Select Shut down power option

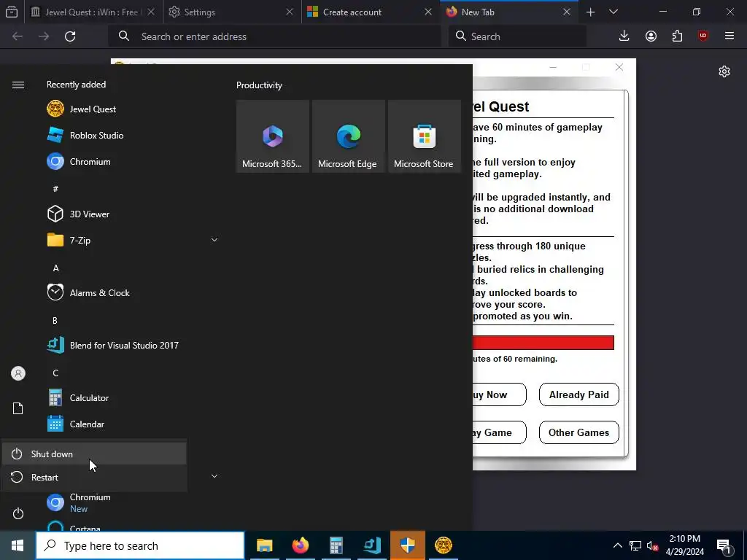(94, 454)
